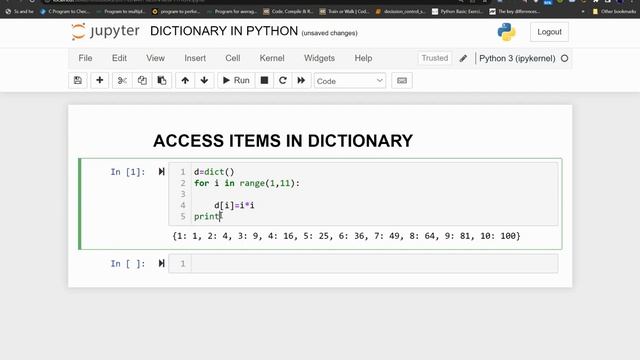Restart the kernel with the circular arrow icon
Viewport: 640px width, 360px height.
pos(282,80)
